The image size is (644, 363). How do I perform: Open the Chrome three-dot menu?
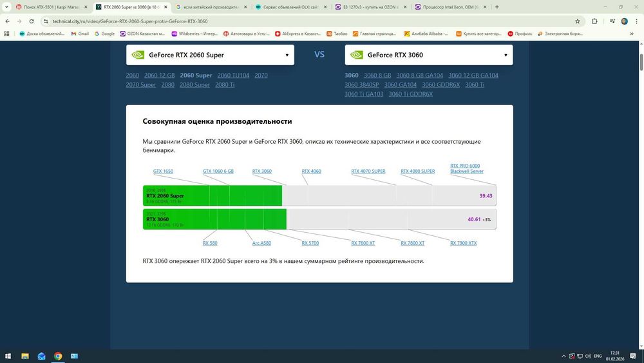(636, 21)
